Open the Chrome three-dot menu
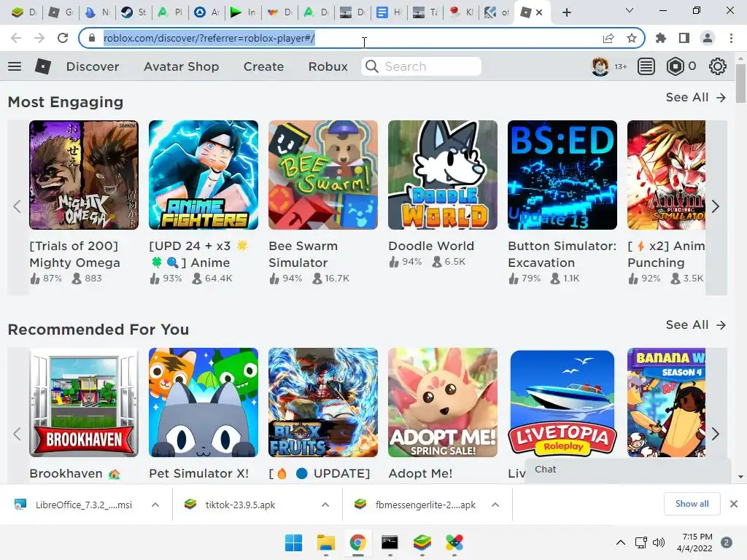 731,38
